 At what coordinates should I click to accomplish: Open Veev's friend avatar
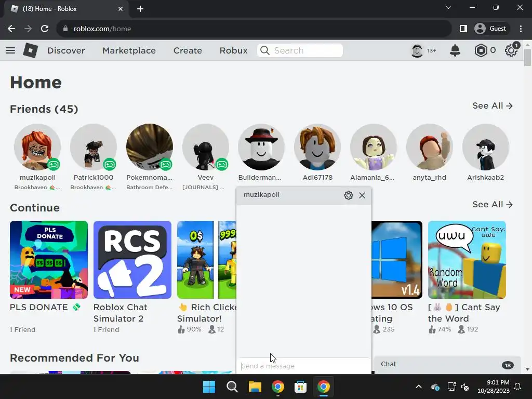[206, 147]
